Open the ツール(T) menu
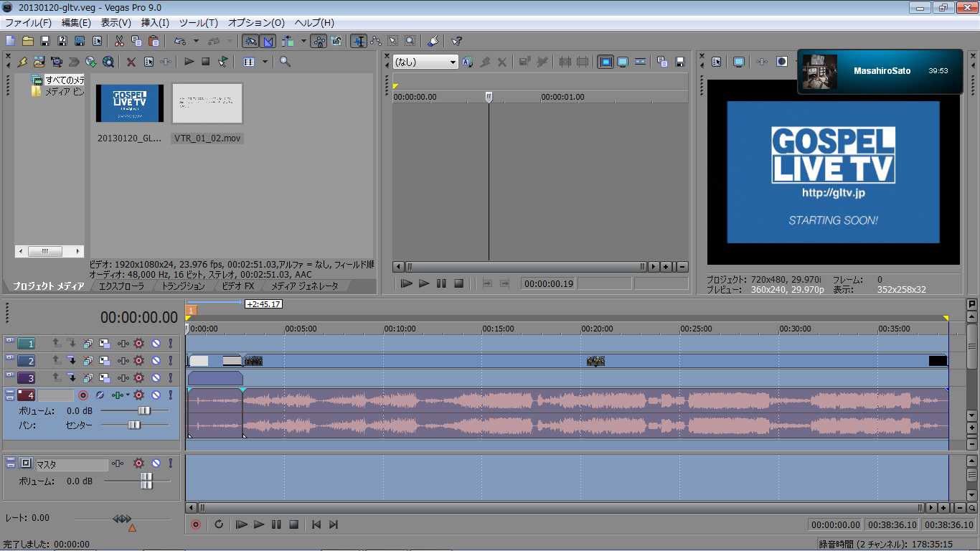980x551 pixels. (x=198, y=23)
